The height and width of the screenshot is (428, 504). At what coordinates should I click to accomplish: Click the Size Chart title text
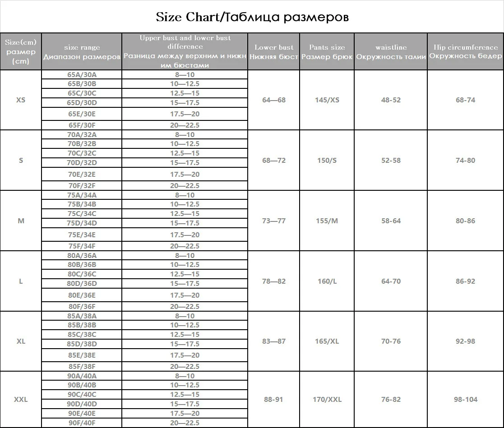[x=252, y=17]
